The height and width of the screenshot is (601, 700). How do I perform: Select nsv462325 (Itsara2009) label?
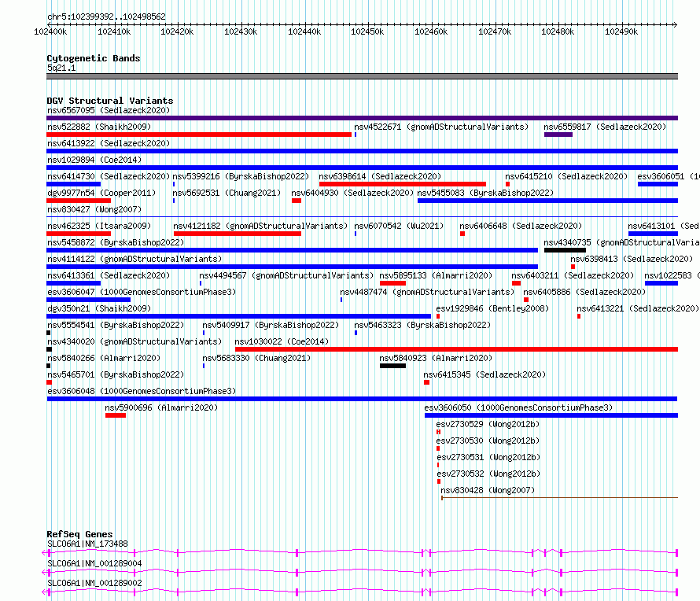coord(99,226)
